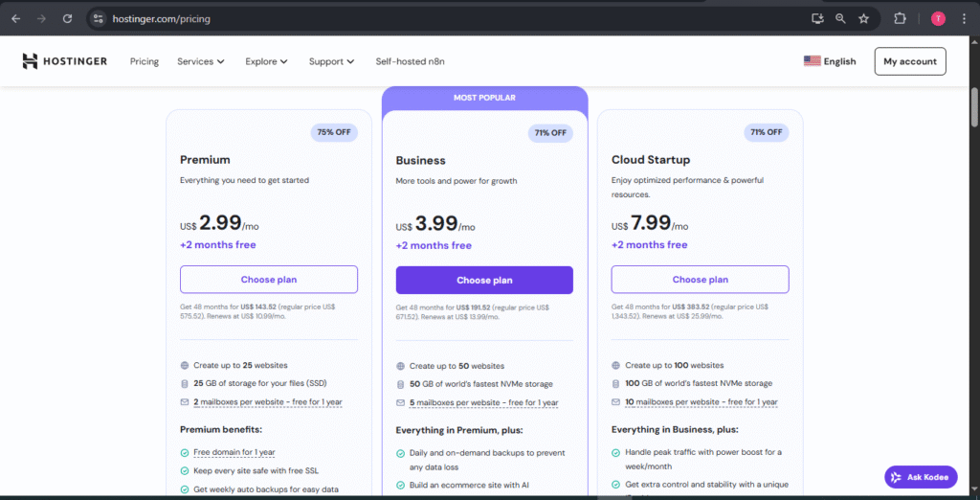Open the Ask Kodee chat button

pyautogui.click(x=921, y=477)
